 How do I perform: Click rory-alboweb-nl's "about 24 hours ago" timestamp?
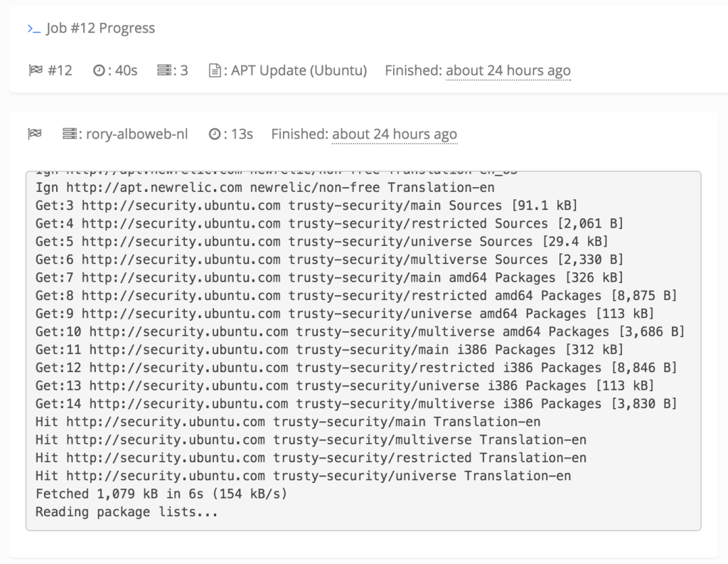pos(394,134)
